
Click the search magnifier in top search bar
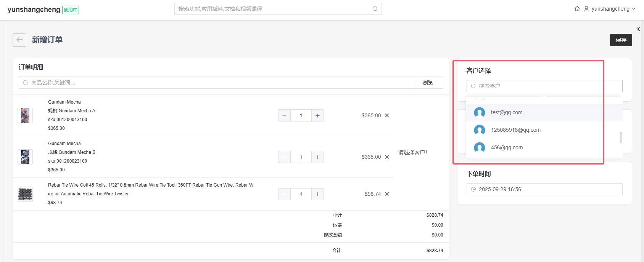375,9
